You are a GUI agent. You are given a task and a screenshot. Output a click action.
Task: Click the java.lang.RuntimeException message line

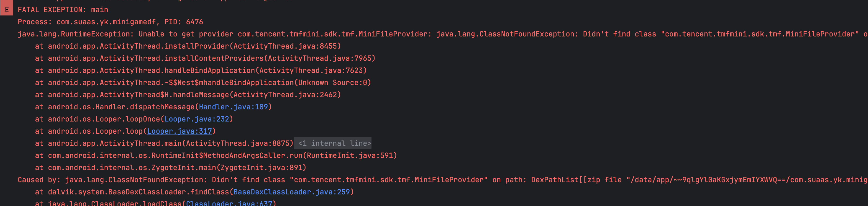tap(222, 34)
